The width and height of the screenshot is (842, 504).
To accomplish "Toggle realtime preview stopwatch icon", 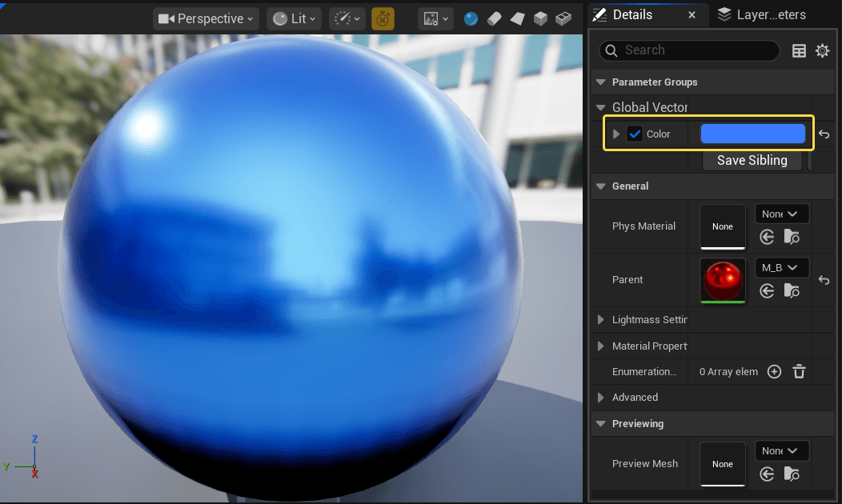I will (x=383, y=18).
